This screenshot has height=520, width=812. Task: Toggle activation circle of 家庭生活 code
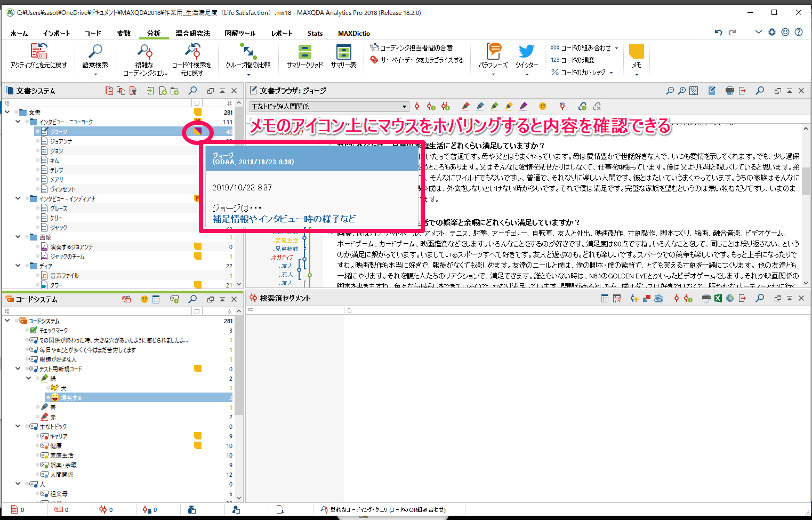tap(38, 455)
